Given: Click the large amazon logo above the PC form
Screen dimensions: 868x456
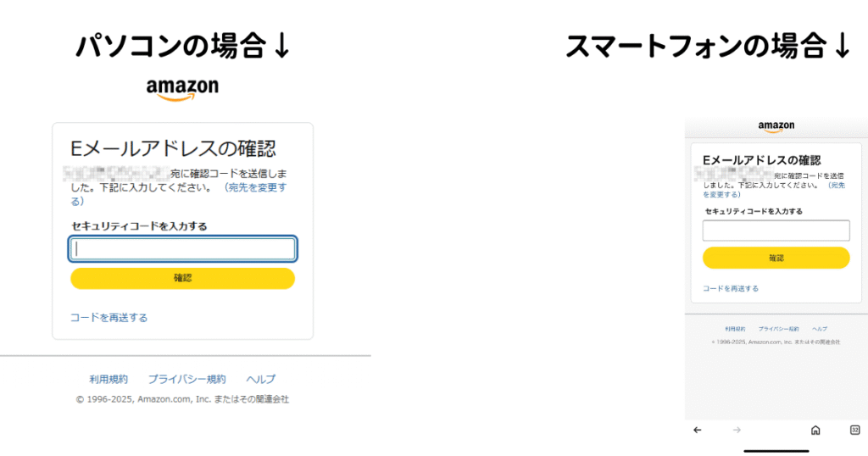Looking at the screenshot, I should (182, 90).
